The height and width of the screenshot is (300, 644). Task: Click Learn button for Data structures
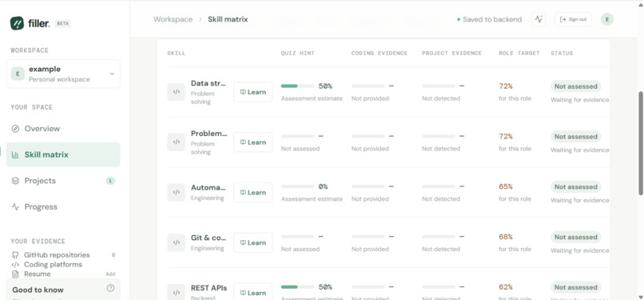253,92
